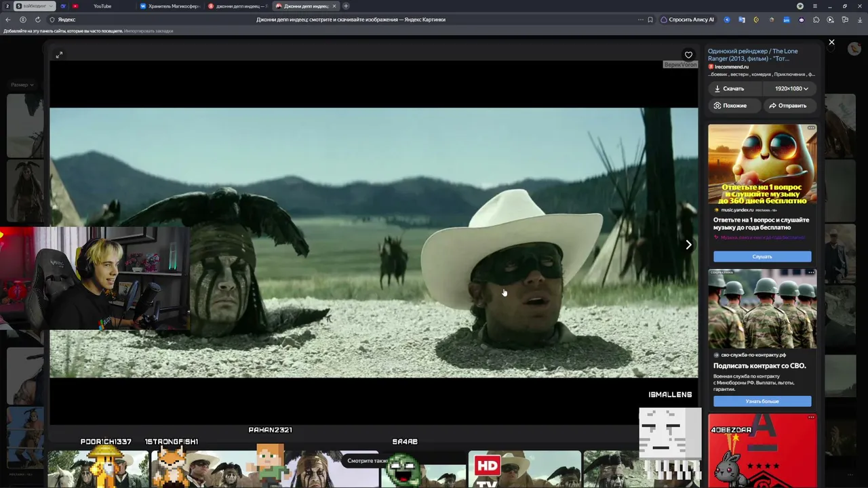Switch to the Хранитель Магикосферы tab
The width and height of the screenshot is (868, 488).
(x=169, y=6)
